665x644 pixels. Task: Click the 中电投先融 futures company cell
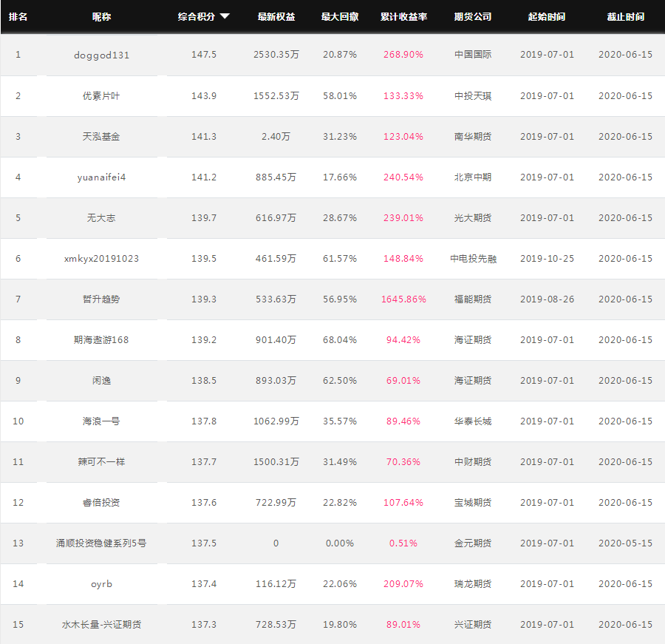473,259
